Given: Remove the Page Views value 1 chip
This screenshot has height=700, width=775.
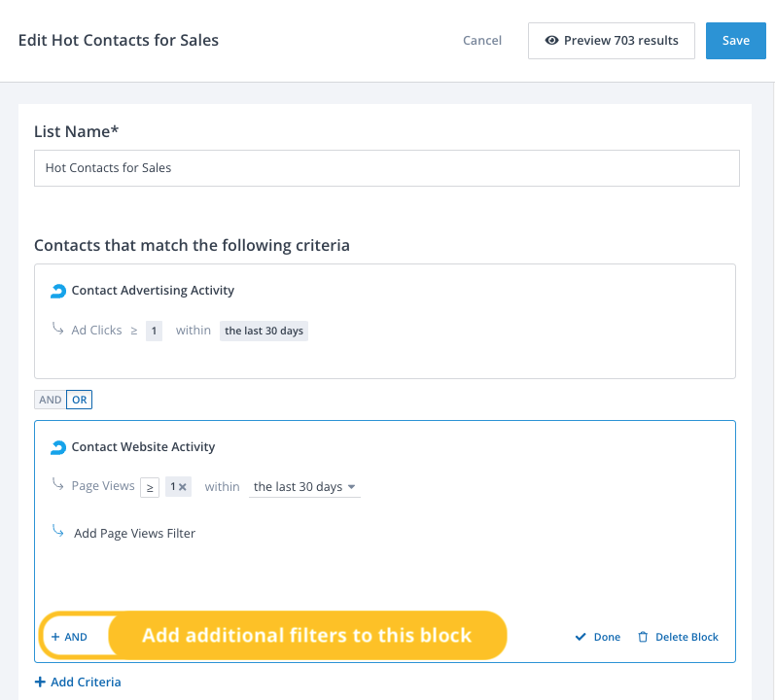Looking at the screenshot, I should point(183,487).
